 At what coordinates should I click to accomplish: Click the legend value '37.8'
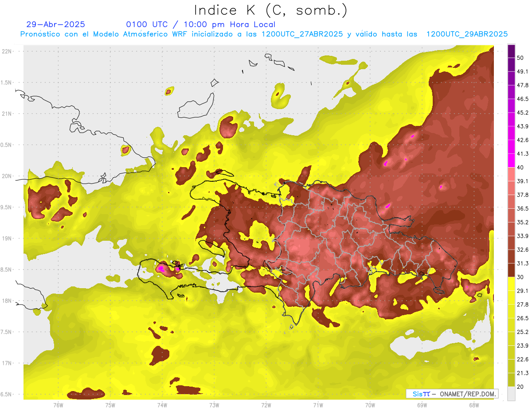click(523, 195)
